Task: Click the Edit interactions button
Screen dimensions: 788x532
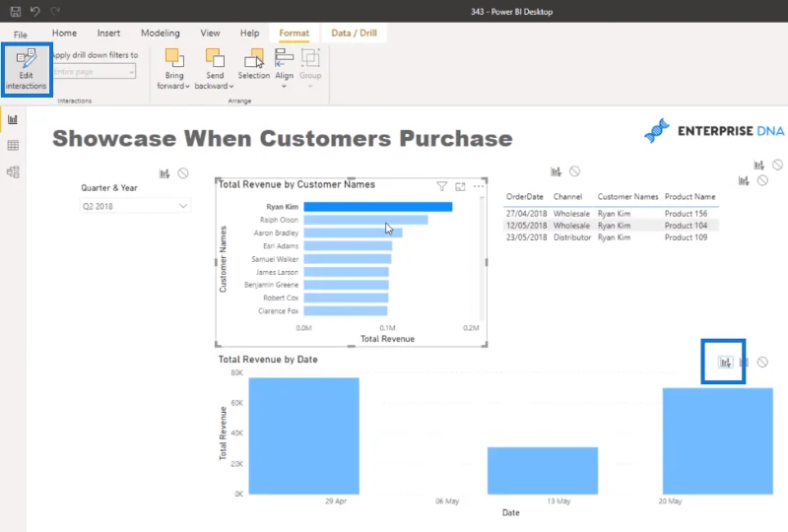Action: pyautogui.click(x=27, y=69)
